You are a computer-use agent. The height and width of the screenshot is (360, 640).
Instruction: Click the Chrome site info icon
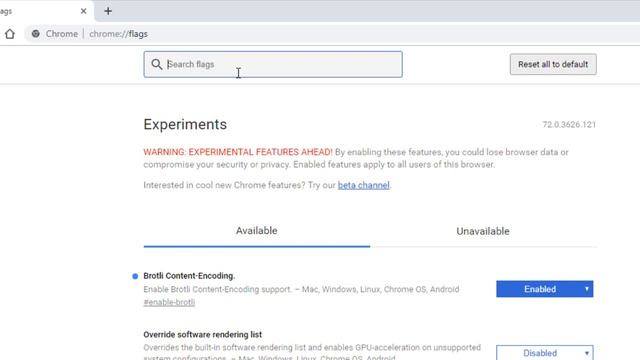tap(36, 34)
